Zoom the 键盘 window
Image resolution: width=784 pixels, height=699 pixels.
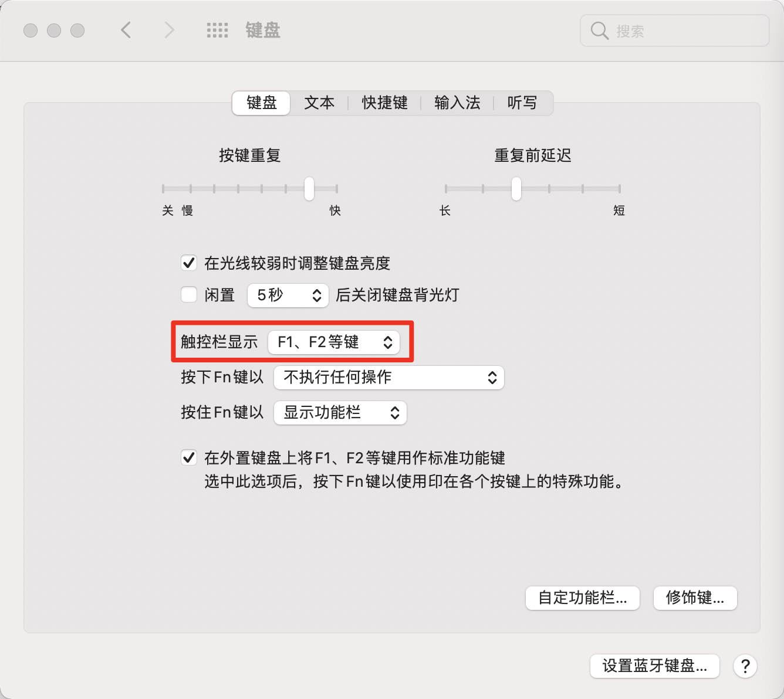pos(77,30)
